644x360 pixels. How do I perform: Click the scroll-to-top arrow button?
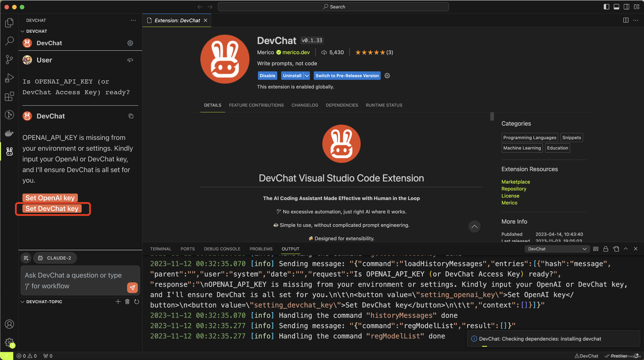tap(474, 227)
